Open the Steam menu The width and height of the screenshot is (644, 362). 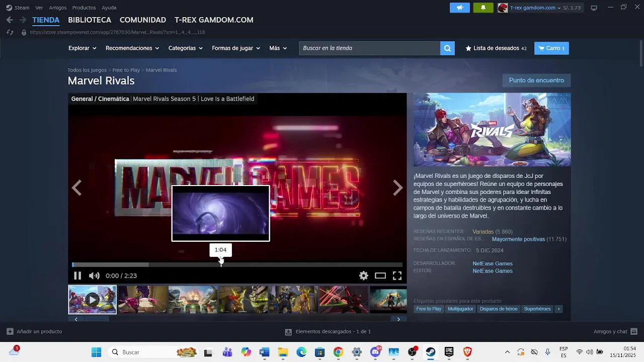point(18,8)
